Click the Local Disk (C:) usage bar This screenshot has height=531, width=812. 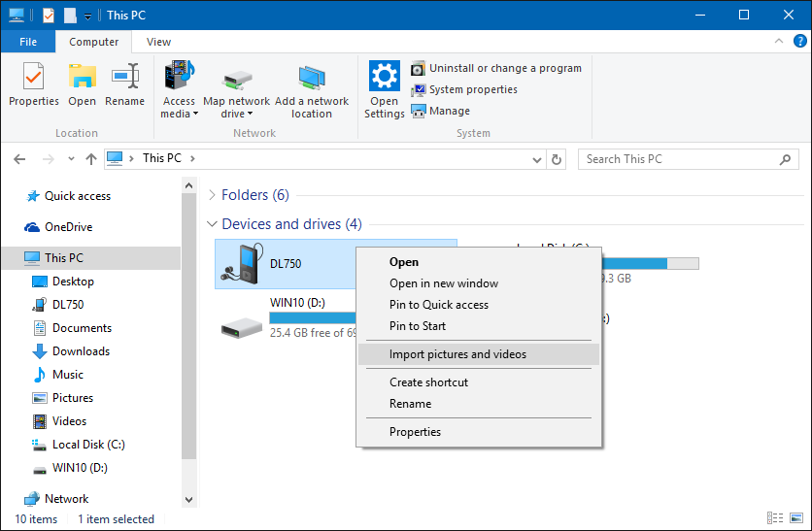[650, 263]
